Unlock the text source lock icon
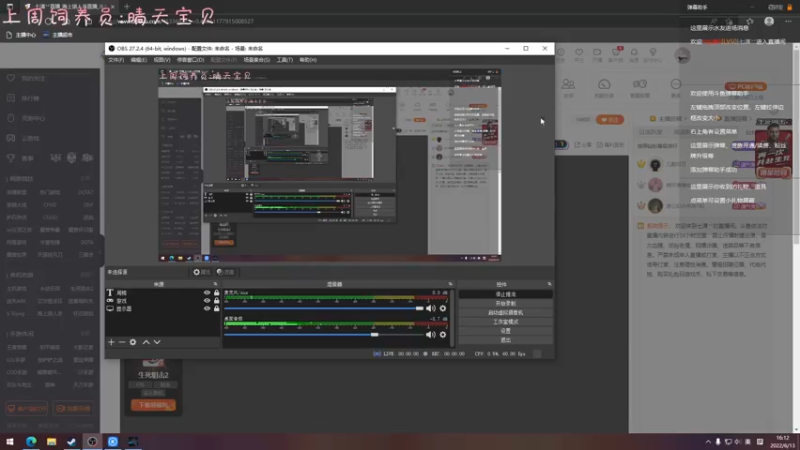 [216, 293]
